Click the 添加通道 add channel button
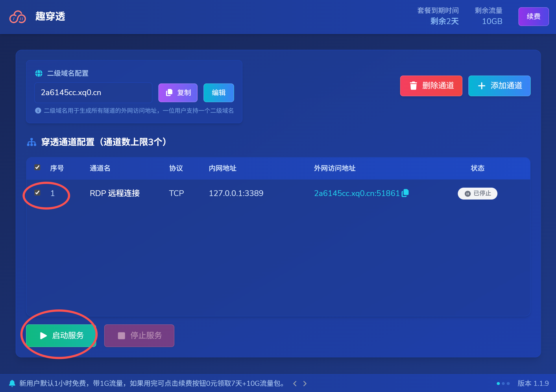The height and width of the screenshot is (392, 556). point(499,86)
